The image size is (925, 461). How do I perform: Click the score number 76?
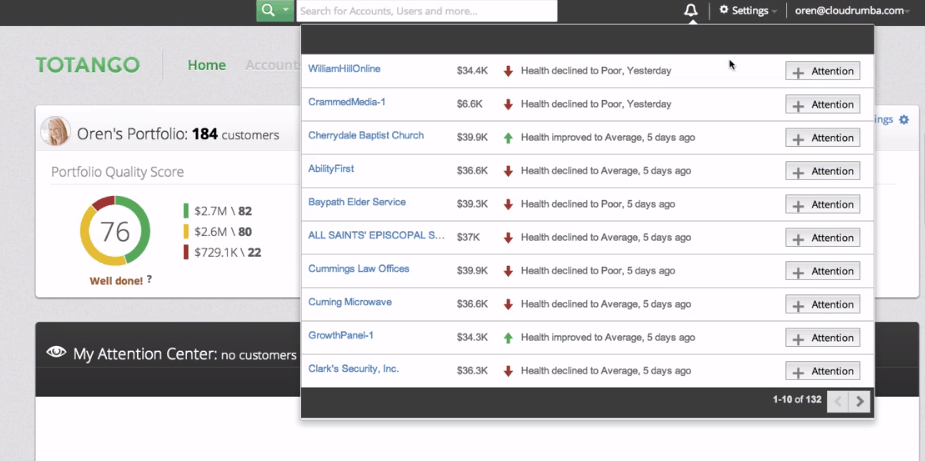pyautogui.click(x=114, y=231)
